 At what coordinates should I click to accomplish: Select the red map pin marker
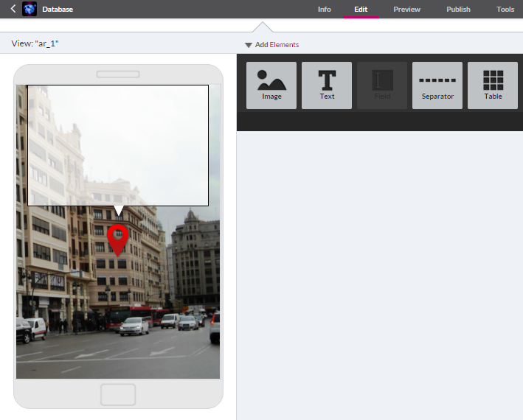click(x=117, y=240)
